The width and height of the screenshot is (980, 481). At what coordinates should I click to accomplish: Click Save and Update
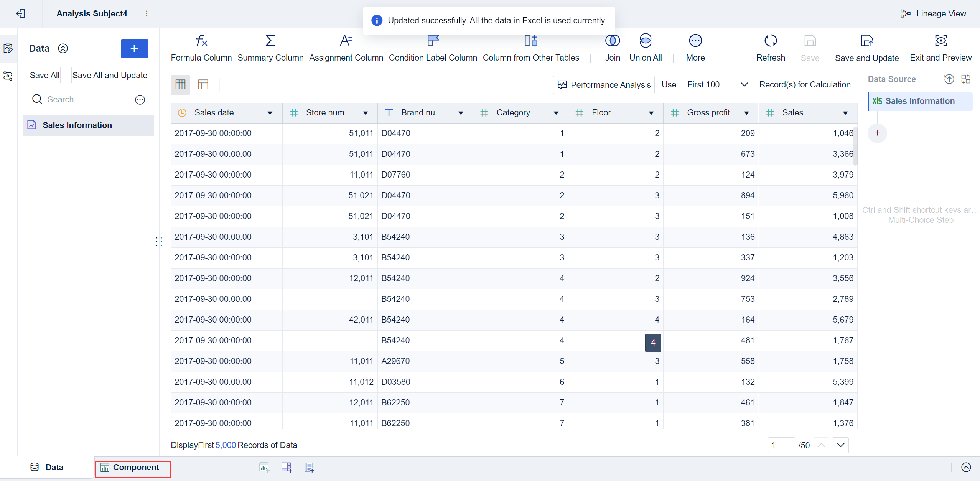pos(867,47)
